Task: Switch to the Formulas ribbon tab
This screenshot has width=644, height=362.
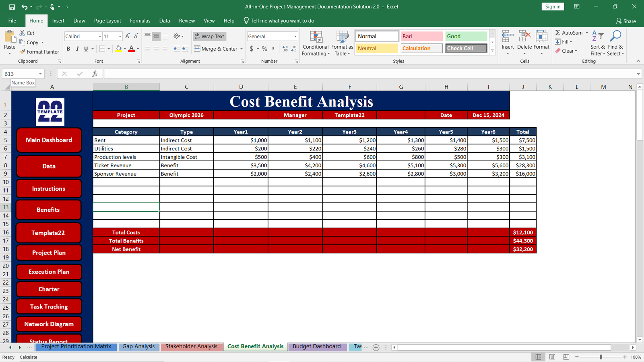Action: coord(140,21)
